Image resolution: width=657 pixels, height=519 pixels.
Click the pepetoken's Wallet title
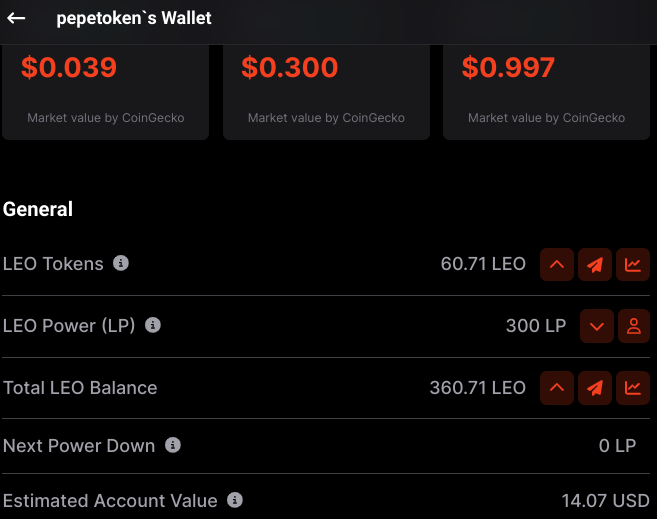pos(134,18)
